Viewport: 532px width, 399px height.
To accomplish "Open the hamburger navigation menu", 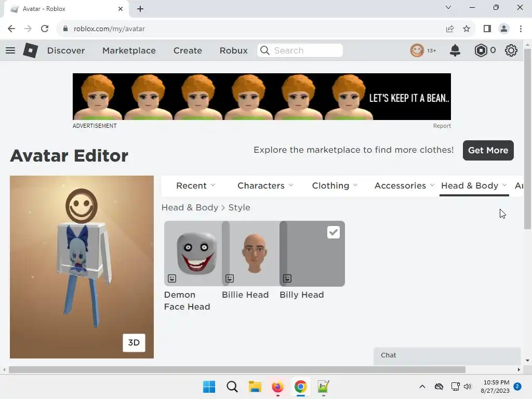I will pos(10,50).
